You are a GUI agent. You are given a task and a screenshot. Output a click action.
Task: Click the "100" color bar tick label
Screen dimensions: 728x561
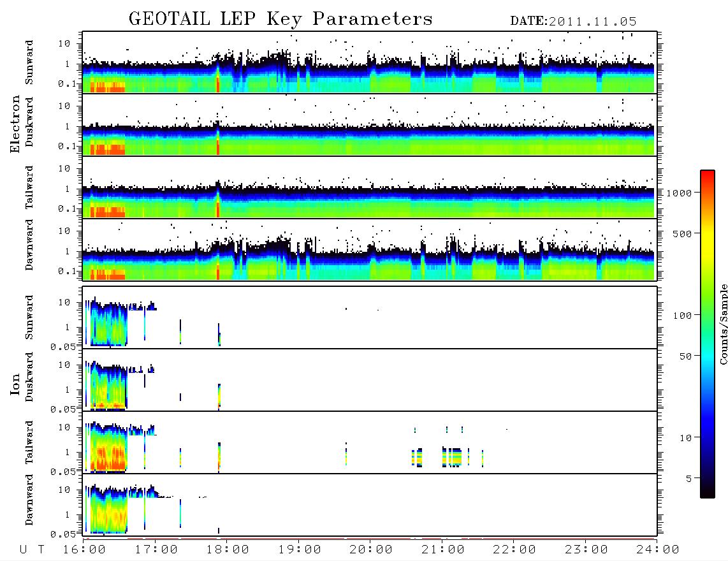click(682, 316)
